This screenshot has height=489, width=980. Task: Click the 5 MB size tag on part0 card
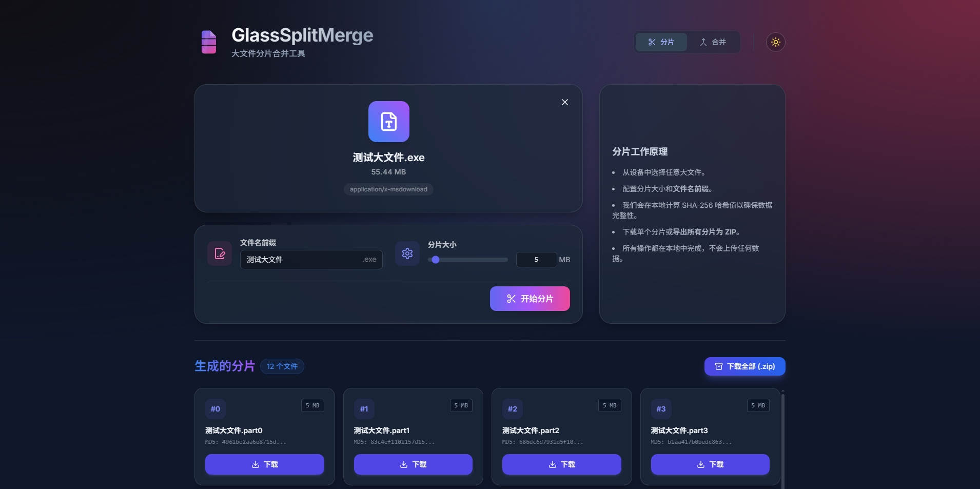click(312, 405)
